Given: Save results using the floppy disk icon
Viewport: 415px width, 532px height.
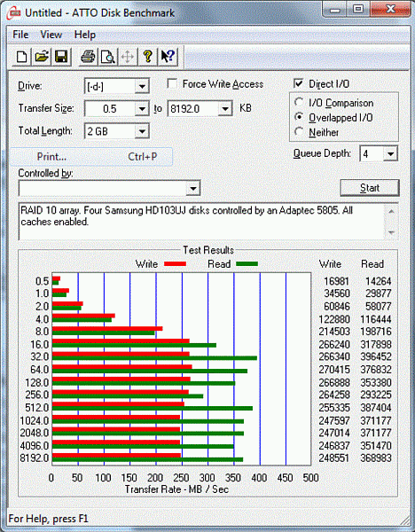Looking at the screenshot, I should 61,57.
